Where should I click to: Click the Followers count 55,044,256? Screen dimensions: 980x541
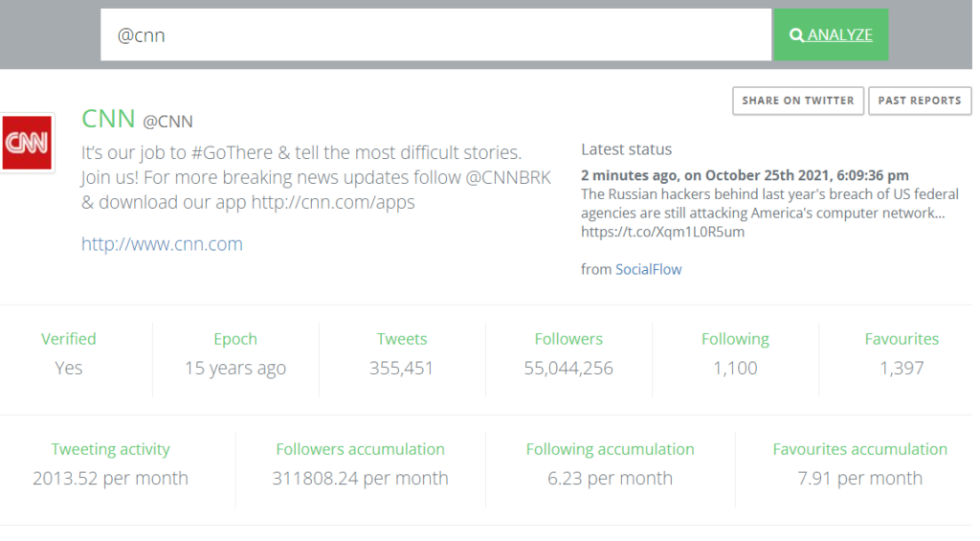[568, 368]
